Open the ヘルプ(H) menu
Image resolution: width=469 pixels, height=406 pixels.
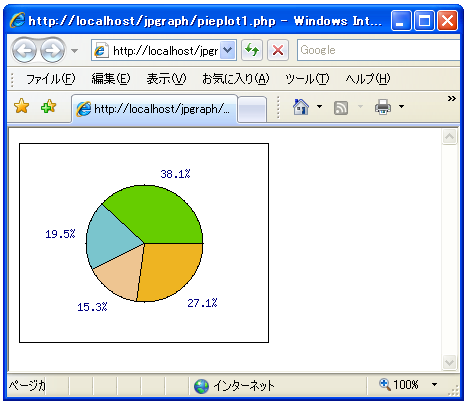coord(367,79)
